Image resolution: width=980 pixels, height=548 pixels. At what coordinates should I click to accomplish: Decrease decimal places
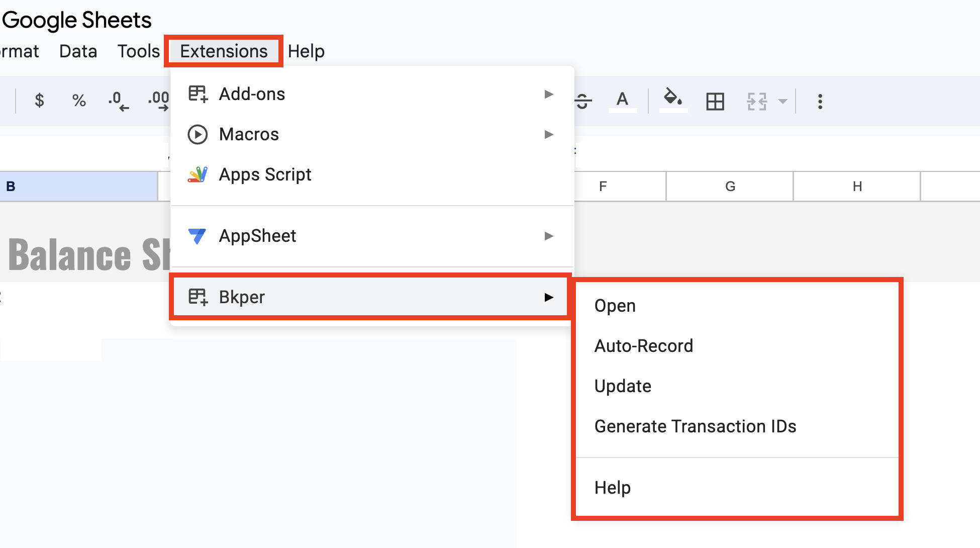tap(119, 101)
